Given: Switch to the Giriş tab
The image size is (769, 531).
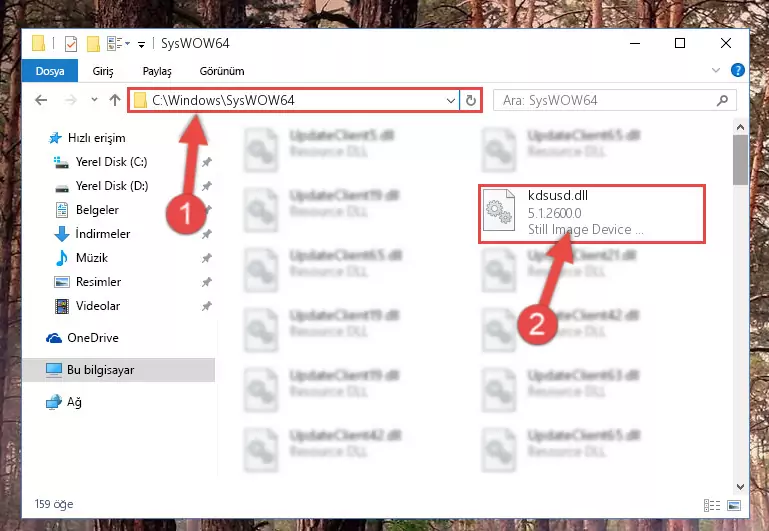Looking at the screenshot, I should point(103,71).
